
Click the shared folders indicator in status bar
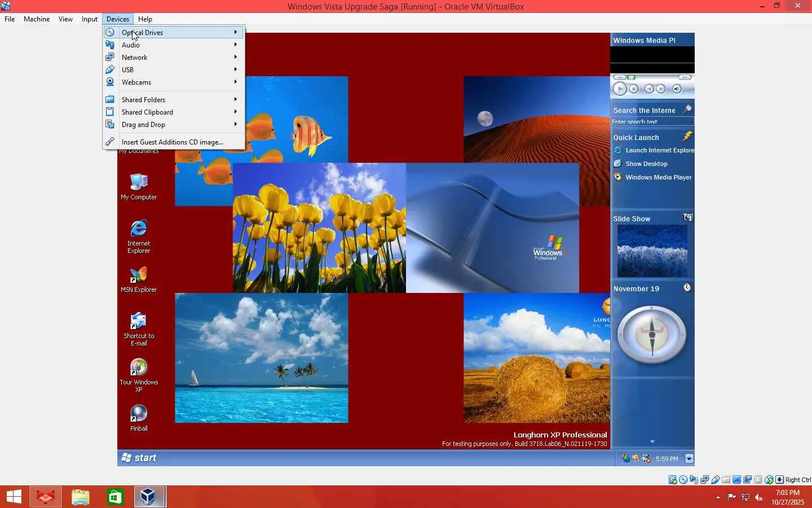tap(726, 480)
